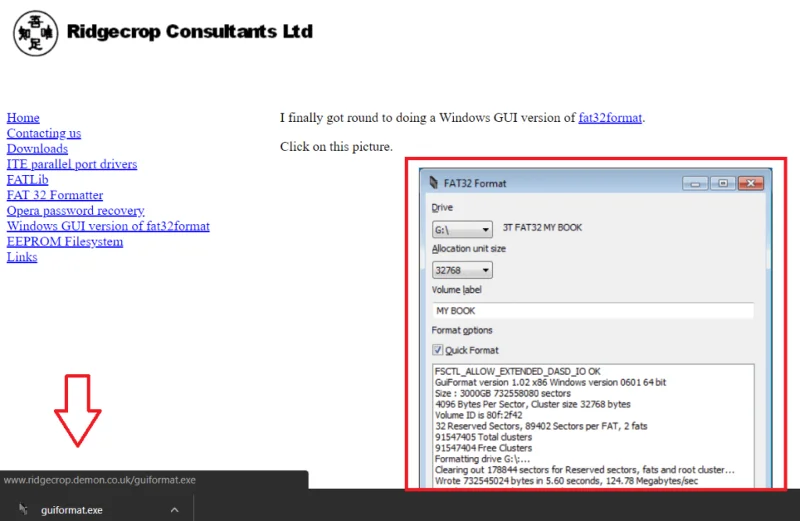Close the FAT32 Format window

pos(751,183)
